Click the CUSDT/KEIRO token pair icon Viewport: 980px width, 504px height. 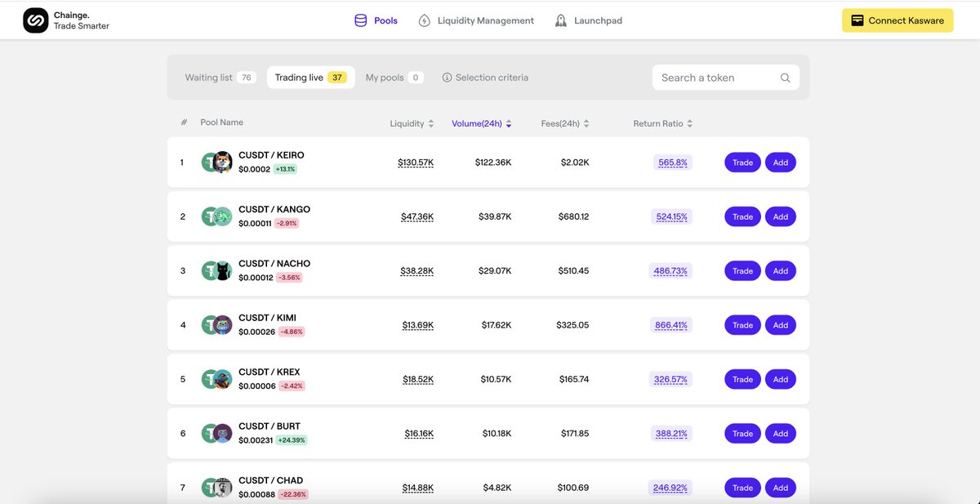point(216,162)
